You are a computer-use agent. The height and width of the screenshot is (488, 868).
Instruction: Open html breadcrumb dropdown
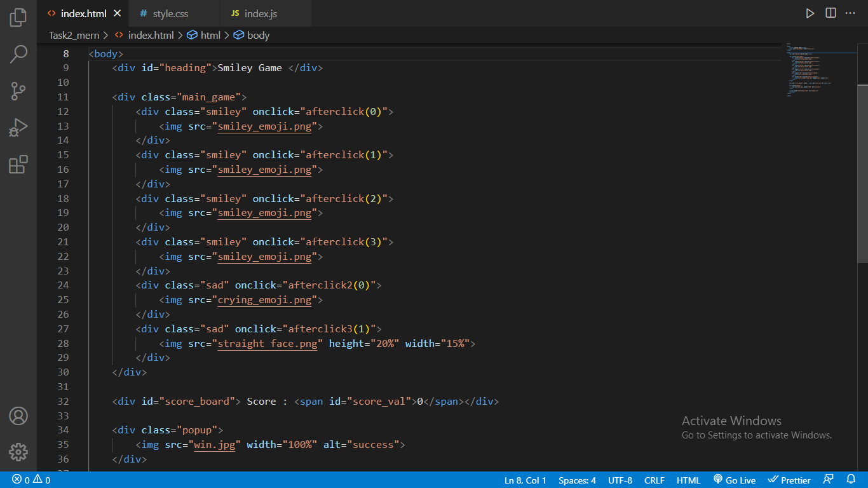210,35
